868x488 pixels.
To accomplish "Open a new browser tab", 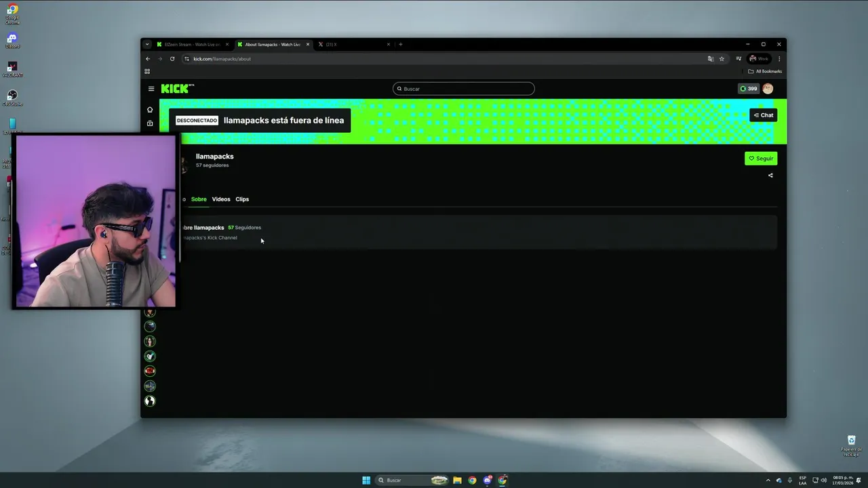I will click(x=401, y=45).
